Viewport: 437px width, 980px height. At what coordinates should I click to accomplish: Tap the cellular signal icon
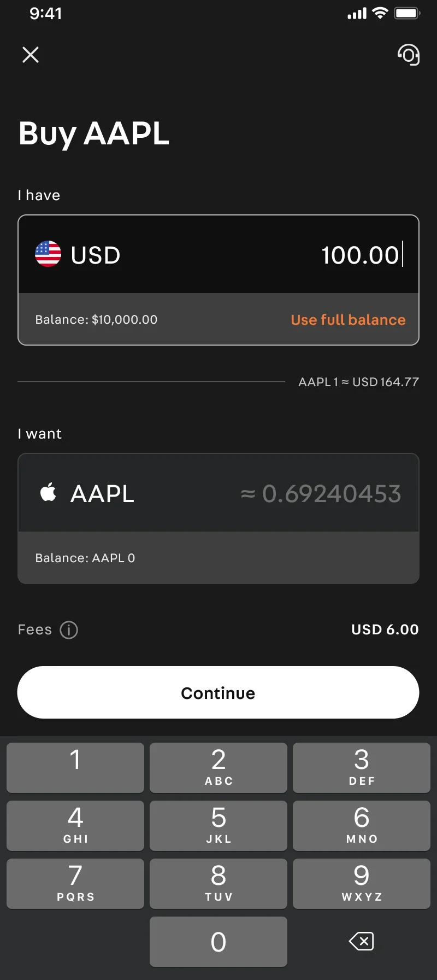click(357, 13)
